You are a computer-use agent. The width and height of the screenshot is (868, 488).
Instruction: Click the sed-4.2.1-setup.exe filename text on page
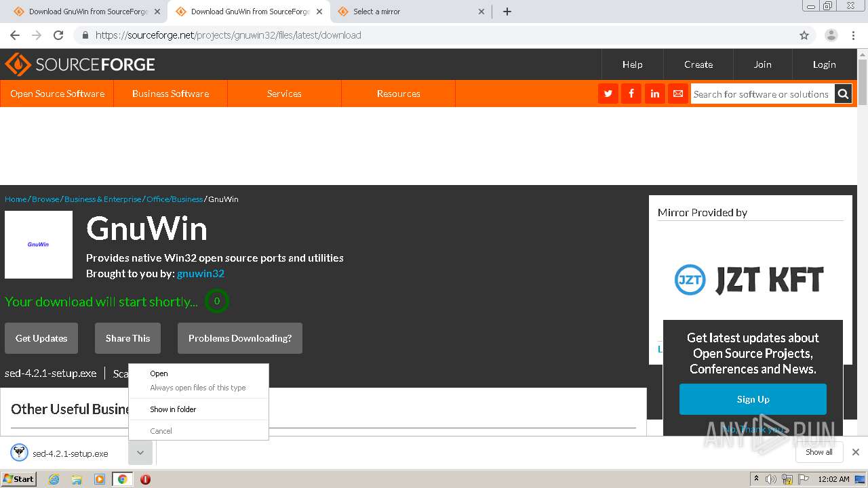51,373
